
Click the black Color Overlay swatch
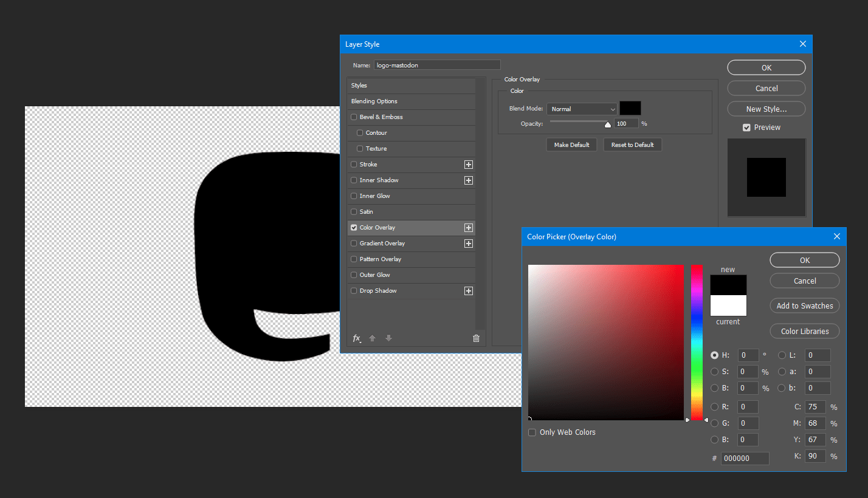point(630,107)
